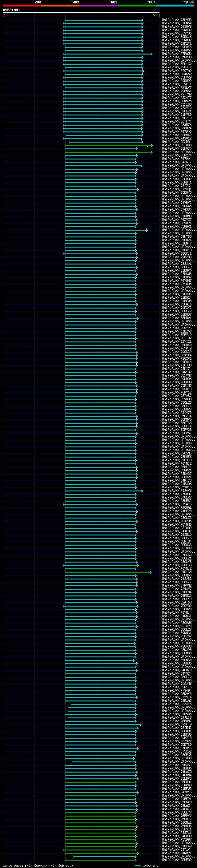Viewport: 197px width, 868px height.
Task: Select hit label UniRef100_Q4VBV2
Action: tap(177, 203)
